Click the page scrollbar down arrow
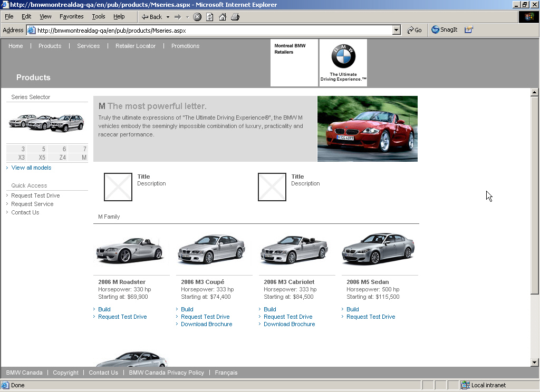This screenshot has height=392, width=540. 534,362
